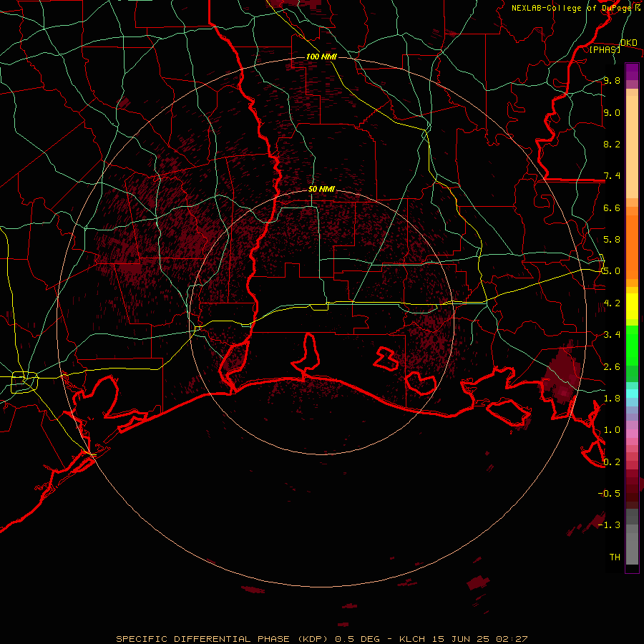Click the 0.2 value on the color scale
The width and height of the screenshot is (644, 644).
point(612,462)
